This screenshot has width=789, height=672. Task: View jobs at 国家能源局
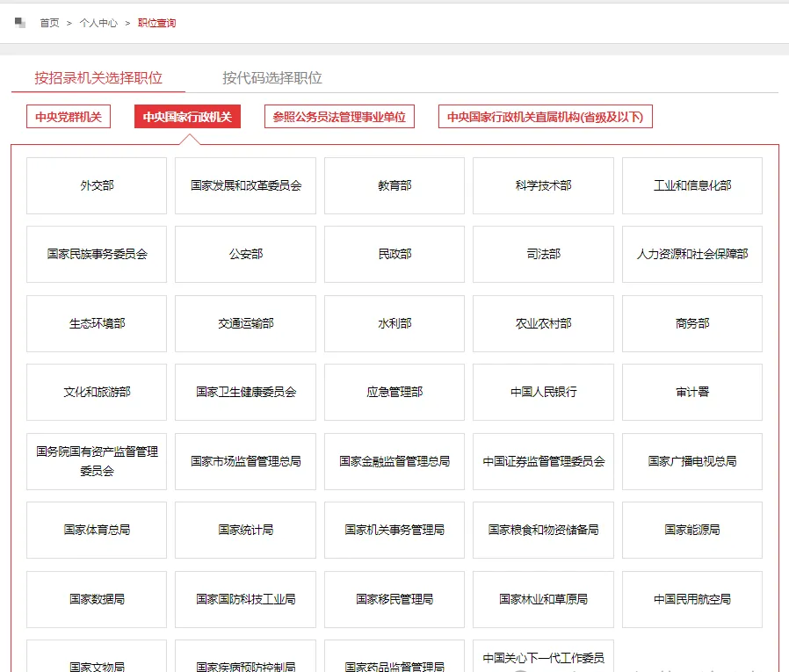point(691,531)
